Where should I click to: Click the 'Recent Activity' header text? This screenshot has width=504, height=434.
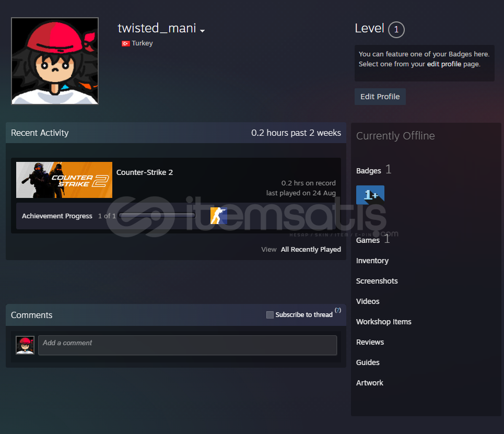click(x=40, y=133)
